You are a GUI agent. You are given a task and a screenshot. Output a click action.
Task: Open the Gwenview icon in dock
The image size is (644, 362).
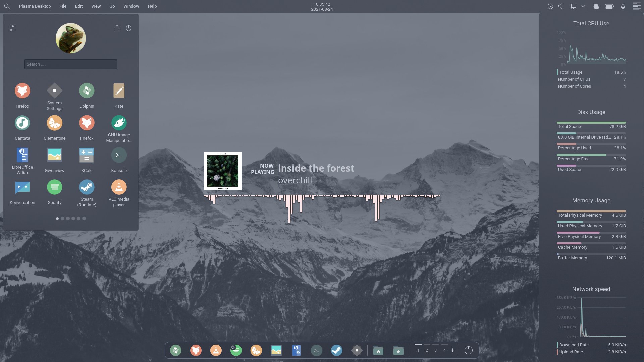tap(276, 350)
